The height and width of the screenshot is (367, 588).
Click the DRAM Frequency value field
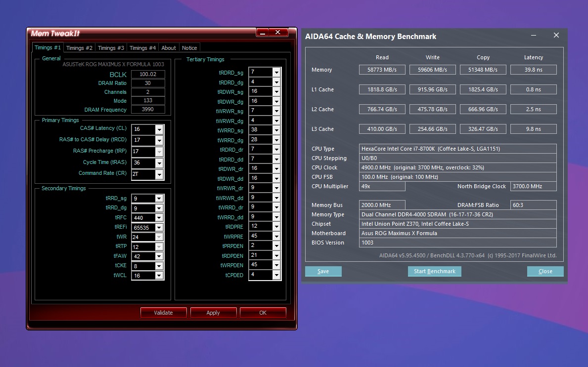point(148,109)
